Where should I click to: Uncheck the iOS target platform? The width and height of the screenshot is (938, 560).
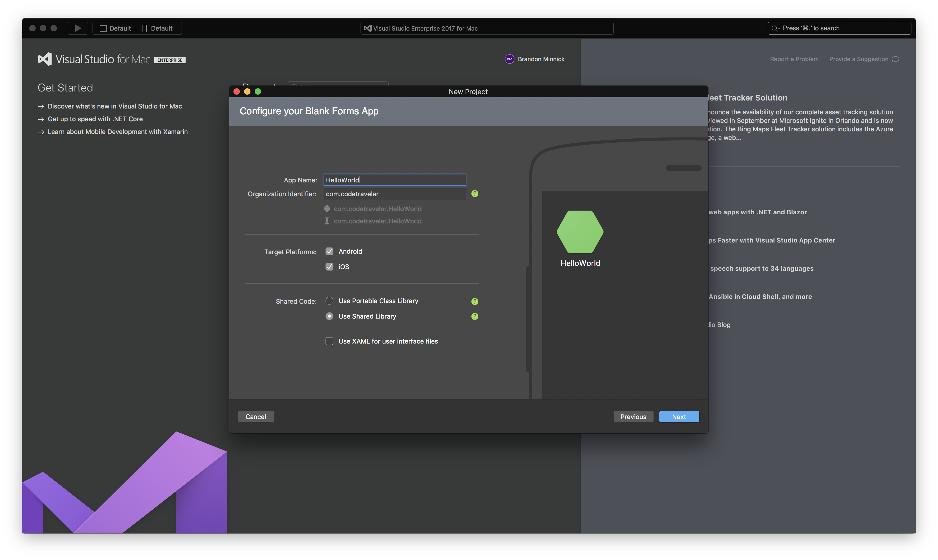point(329,267)
